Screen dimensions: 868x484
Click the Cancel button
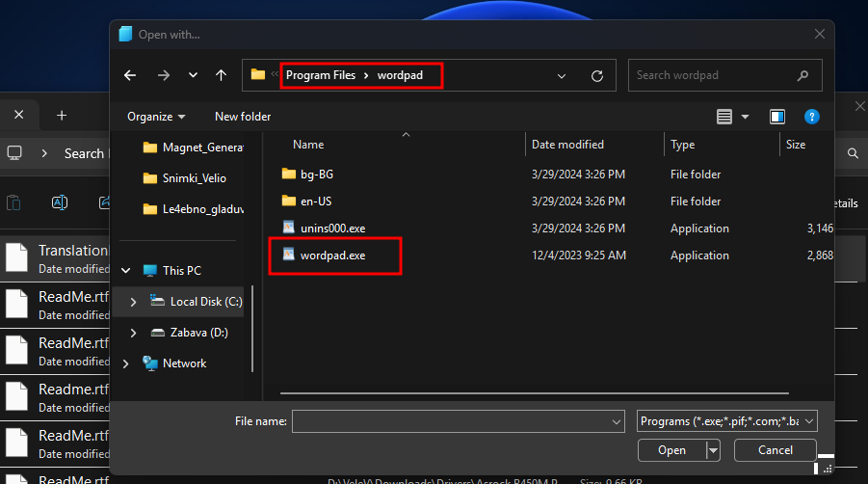(x=775, y=450)
